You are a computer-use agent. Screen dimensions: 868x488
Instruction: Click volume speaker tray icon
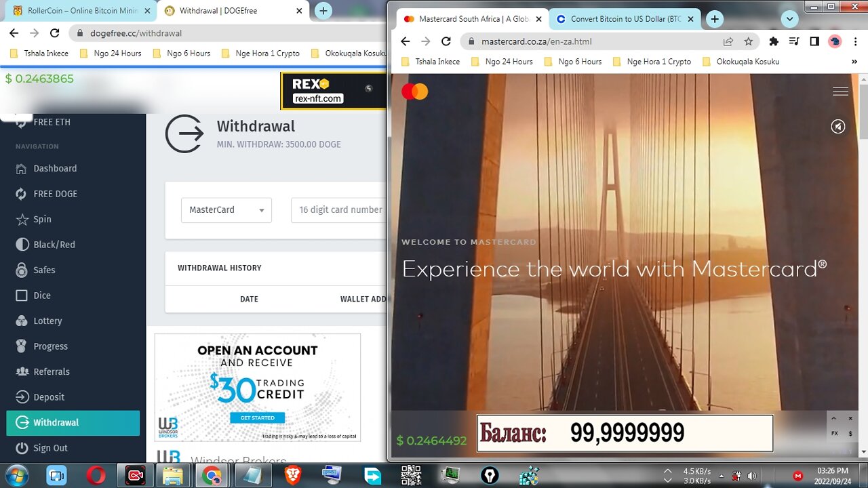point(752,476)
